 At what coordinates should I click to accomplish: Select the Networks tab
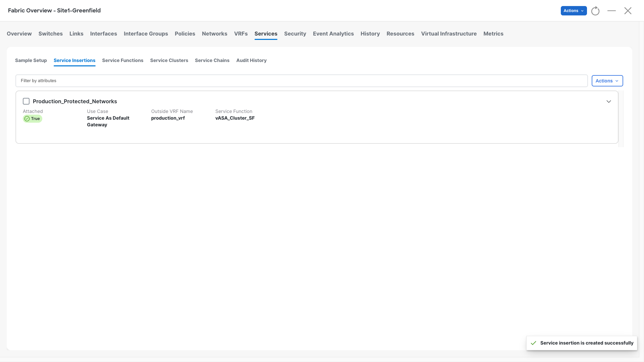[x=215, y=34]
